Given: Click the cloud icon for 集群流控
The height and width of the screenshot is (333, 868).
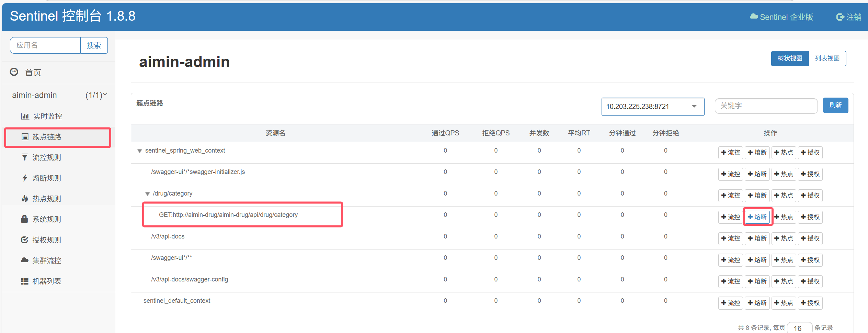Looking at the screenshot, I should point(25,260).
